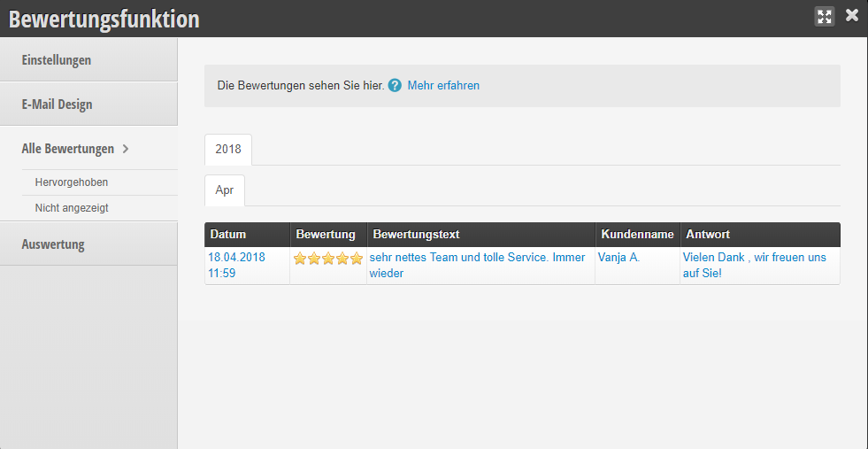This screenshot has width=868, height=449.
Task: Select the Apr month tab
Action: coord(224,190)
